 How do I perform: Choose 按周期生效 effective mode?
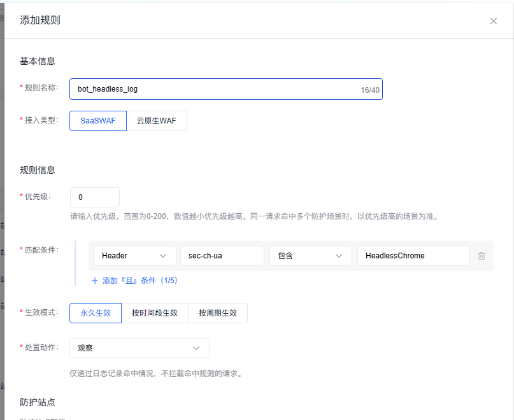point(218,313)
